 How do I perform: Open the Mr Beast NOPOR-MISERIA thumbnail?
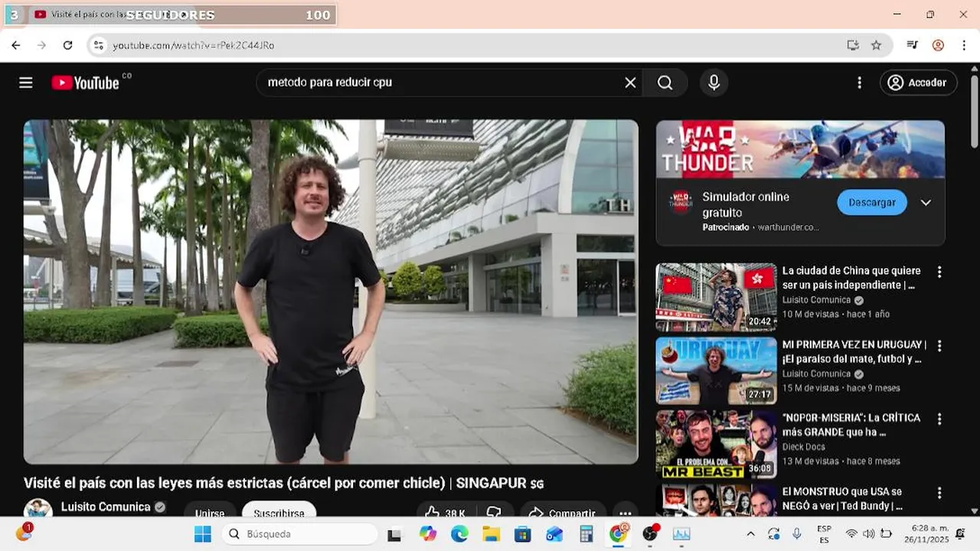click(x=716, y=444)
